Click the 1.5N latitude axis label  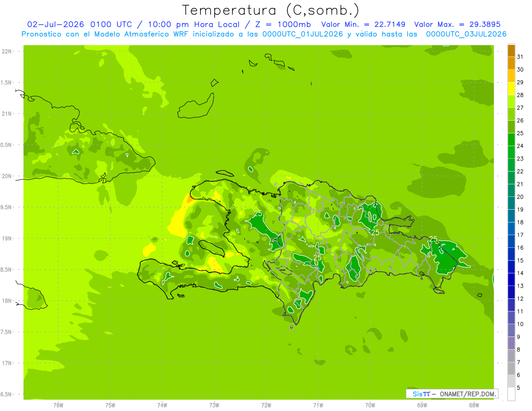[x=7, y=82]
